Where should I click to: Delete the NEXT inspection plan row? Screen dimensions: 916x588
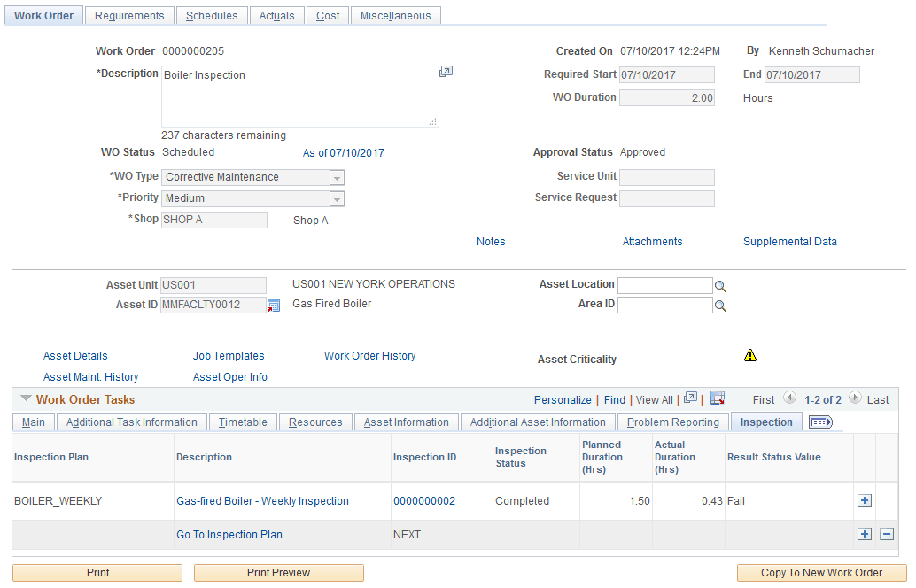[x=886, y=533]
